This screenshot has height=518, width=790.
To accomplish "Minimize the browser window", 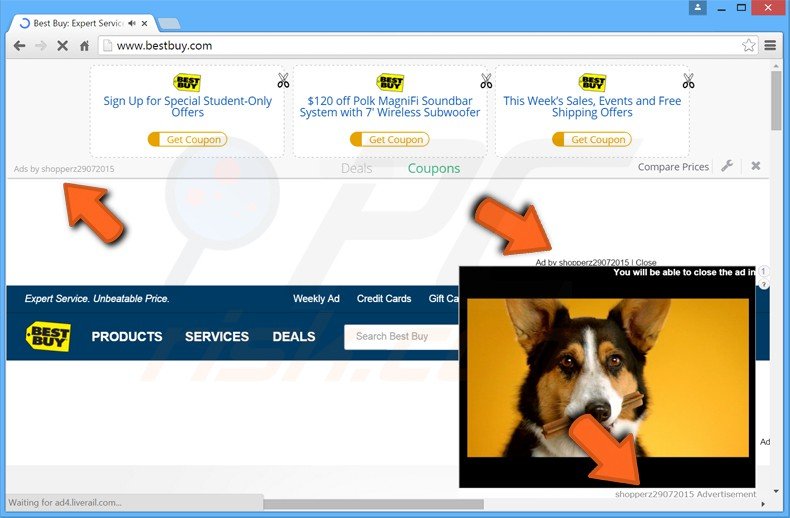I will (721, 8).
